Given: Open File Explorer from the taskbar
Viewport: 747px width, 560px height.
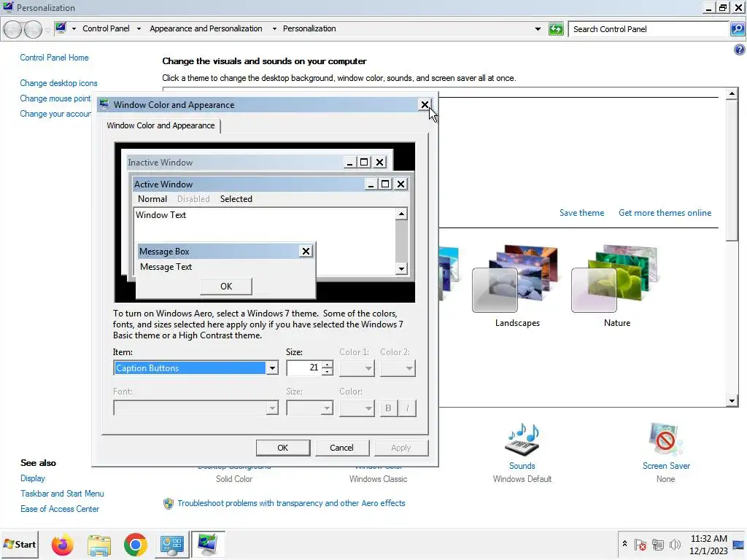Looking at the screenshot, I should [x=99, y=545].
